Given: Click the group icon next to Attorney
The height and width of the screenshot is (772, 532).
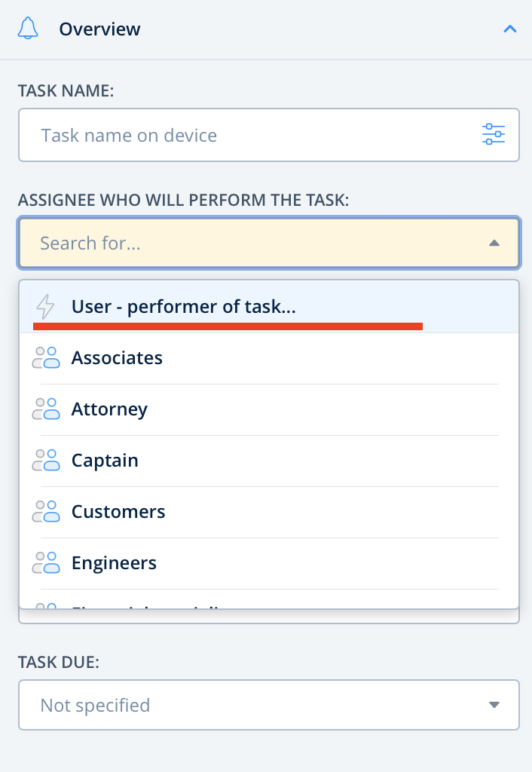Looking at the screenshot, I should [x=46, y=409].
